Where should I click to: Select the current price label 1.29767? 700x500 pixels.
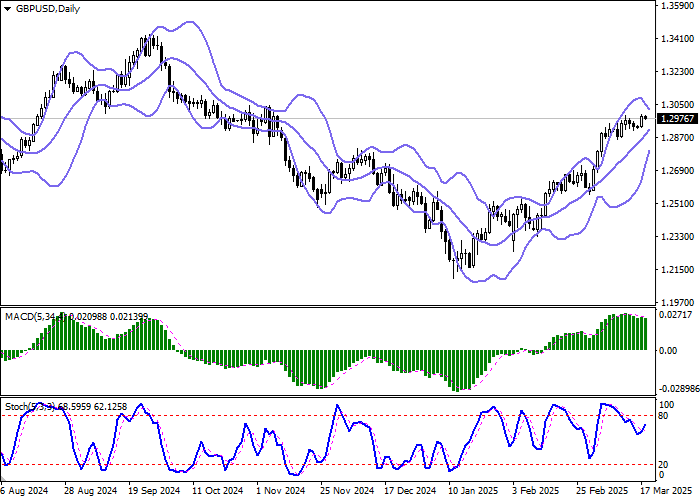(677, 119)
